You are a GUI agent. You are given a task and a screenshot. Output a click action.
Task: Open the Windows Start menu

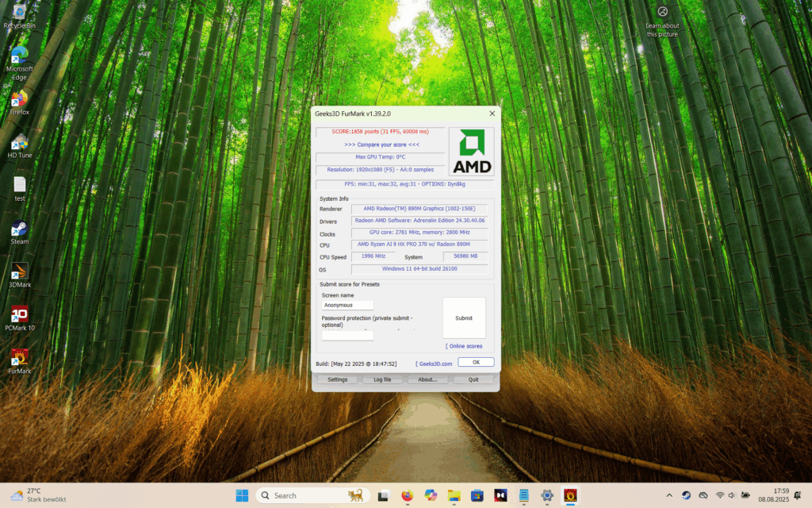tap(242, 495)
